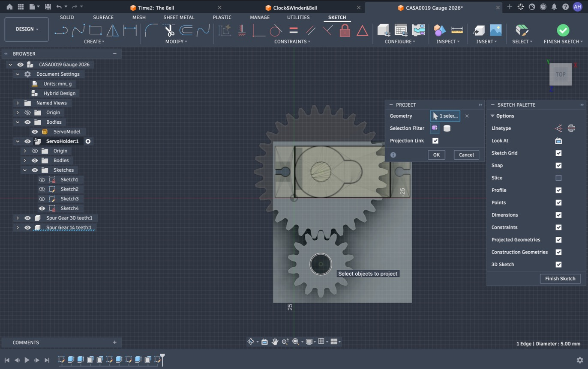Collapse the Sketch Palette Options section
The height and width of the screenshot is (369, 588).
492,116
